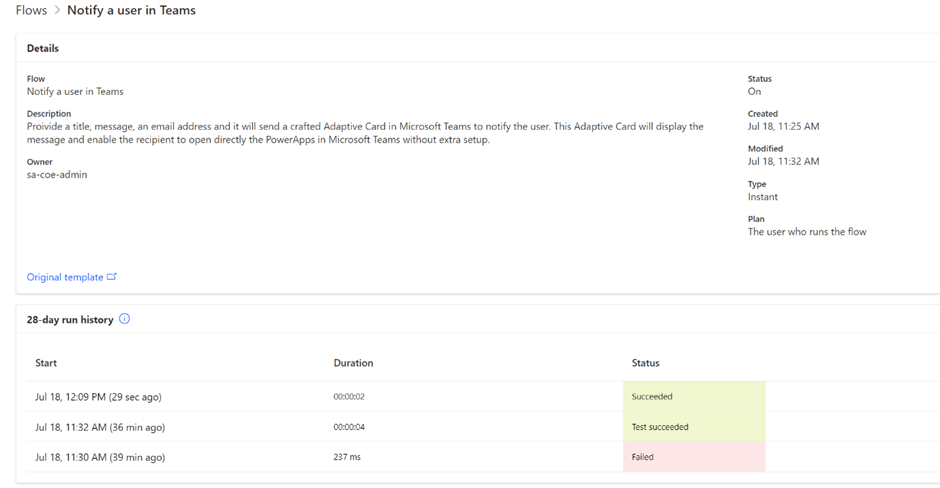Click the Duration column header
This screenshot has width=940, height=488.
353,363
